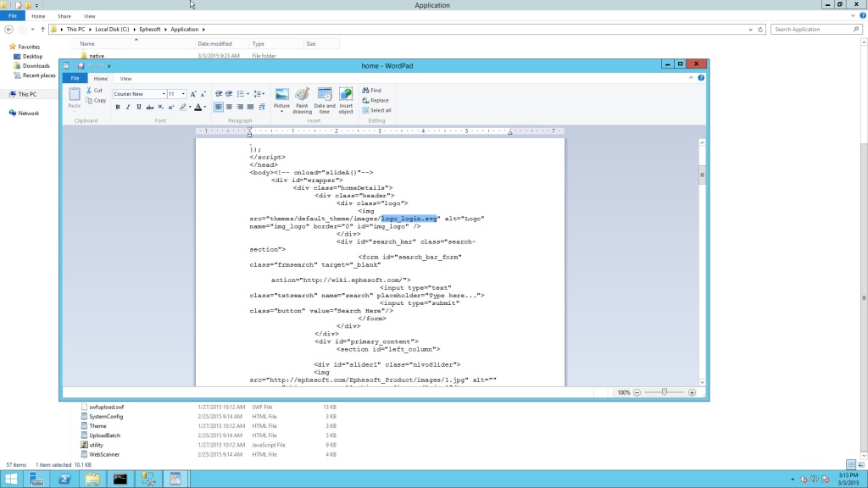Open the font color dropdown arrow
Screen dimensions: 868x488
pyautogui.click(x=205, y=108)
